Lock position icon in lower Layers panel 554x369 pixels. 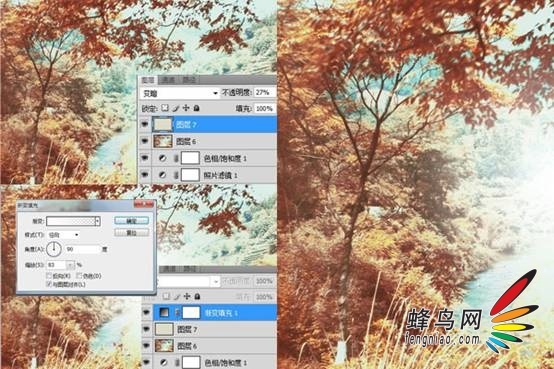187,296
